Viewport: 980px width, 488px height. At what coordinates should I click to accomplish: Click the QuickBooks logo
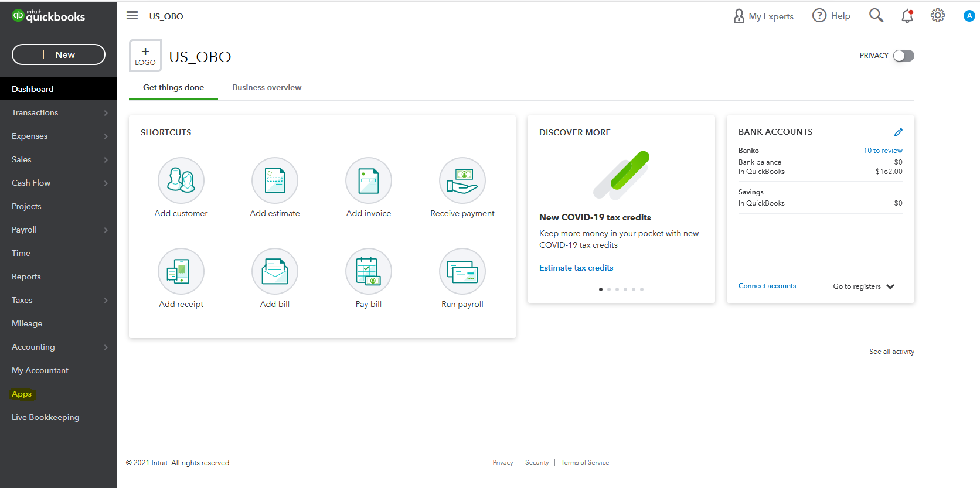[x=49, y=16]
